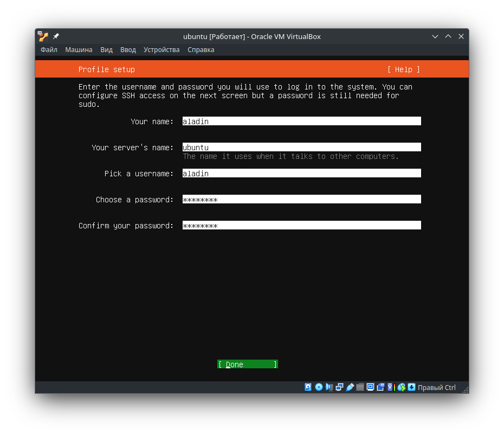Open the display settings status icon
Viewport: 504px width, 435px height.
tap(370, 387)
